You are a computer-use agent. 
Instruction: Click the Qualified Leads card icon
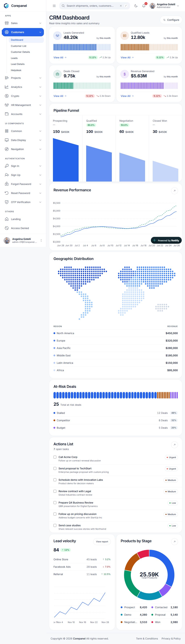point(125,36)
